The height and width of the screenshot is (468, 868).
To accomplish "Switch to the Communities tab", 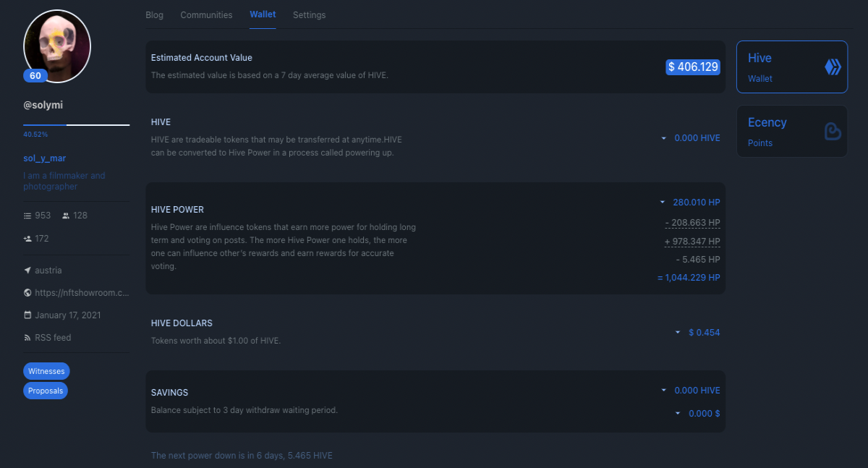I will [x=206, y=14].
